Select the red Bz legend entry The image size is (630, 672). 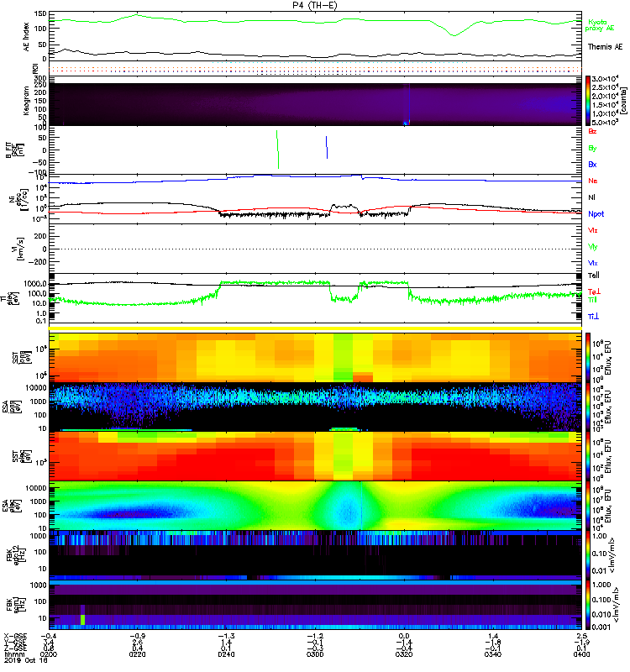pos(592,131)
